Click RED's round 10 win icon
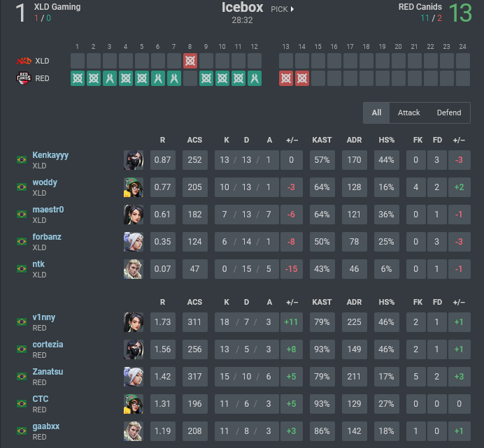This screenshot has width=484, height=448. [x=222, y=78]
